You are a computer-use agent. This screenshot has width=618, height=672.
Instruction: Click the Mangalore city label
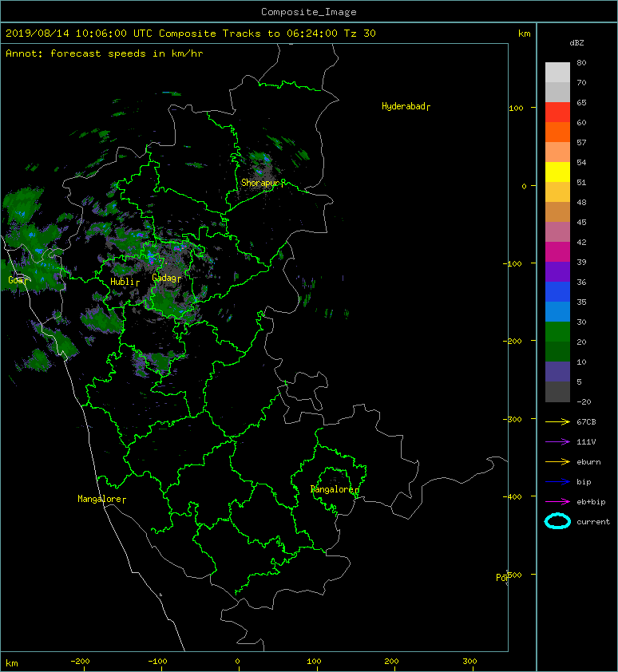100,499
